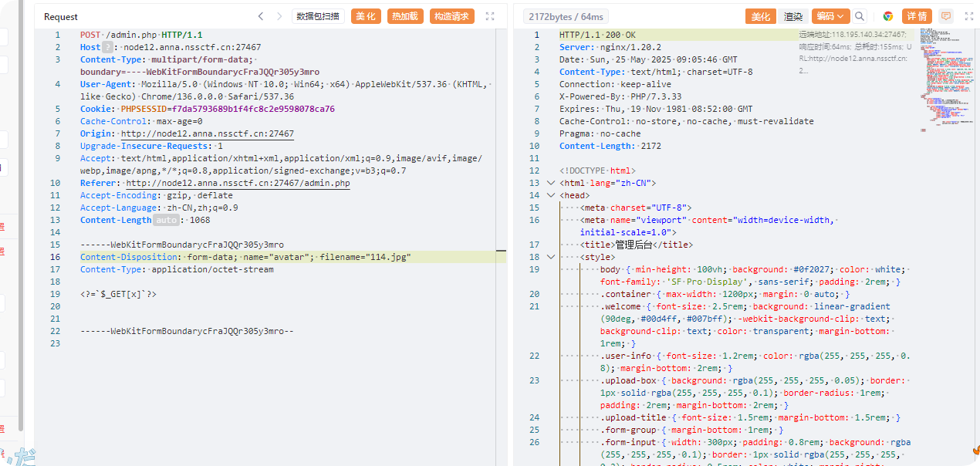Click the Host tag icon on line 2
The image size is (980, 466).
tap(107, 48)
